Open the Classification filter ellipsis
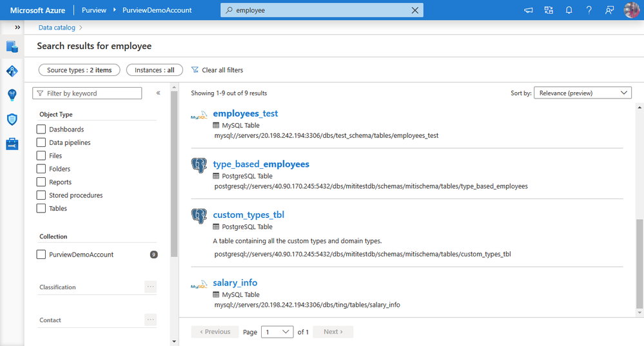 pos(150,287)
